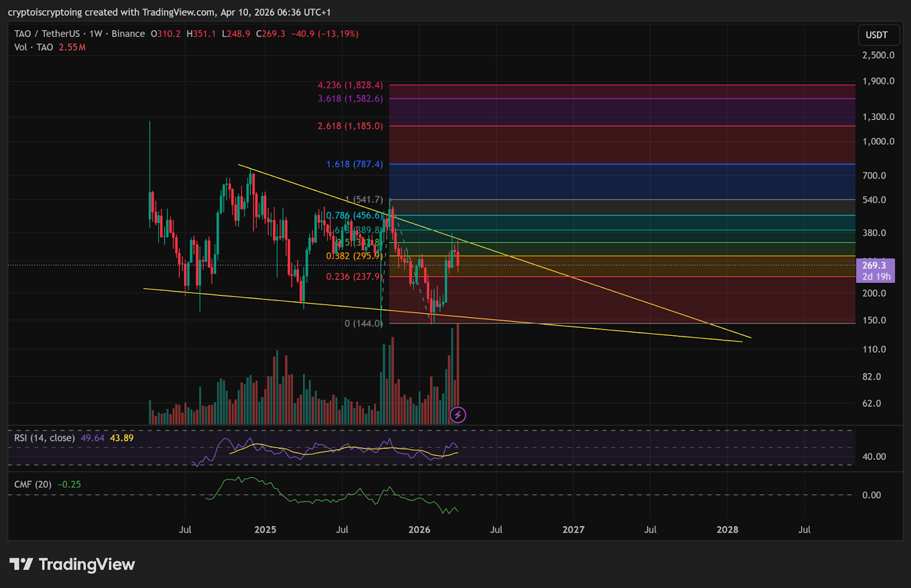Click the 0.00 level on CMF scale
Viewport: 911px width, 588px height.
(871, 495)
